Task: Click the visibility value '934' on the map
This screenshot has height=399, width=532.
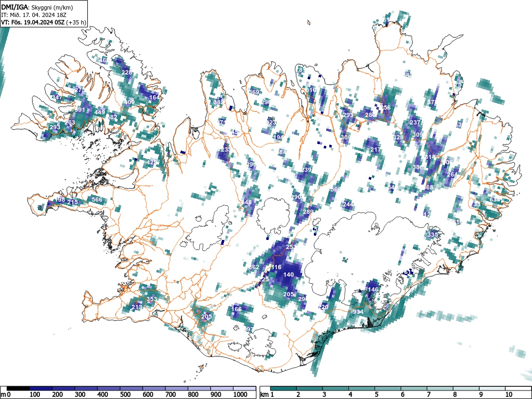Action: 358,311
